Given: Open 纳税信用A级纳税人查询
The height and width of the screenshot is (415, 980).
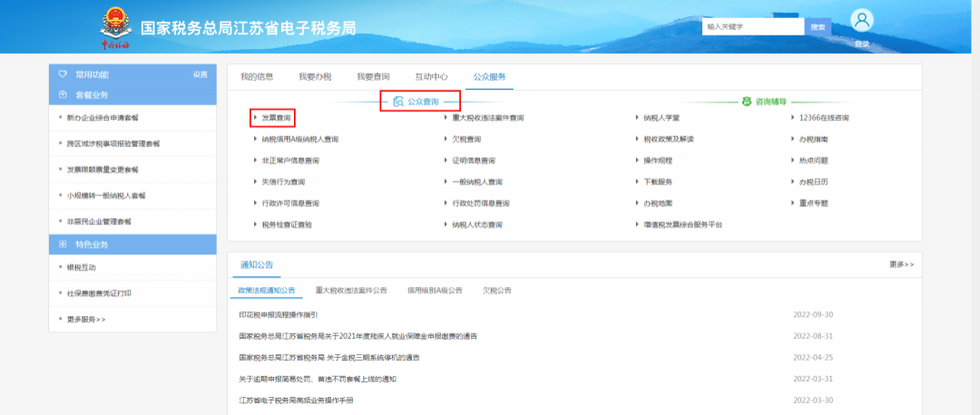Looking at the screenshot, I should (300, 139).
